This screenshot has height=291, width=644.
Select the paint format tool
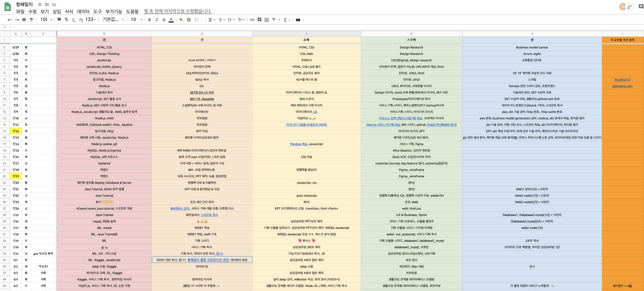point(31,20)
